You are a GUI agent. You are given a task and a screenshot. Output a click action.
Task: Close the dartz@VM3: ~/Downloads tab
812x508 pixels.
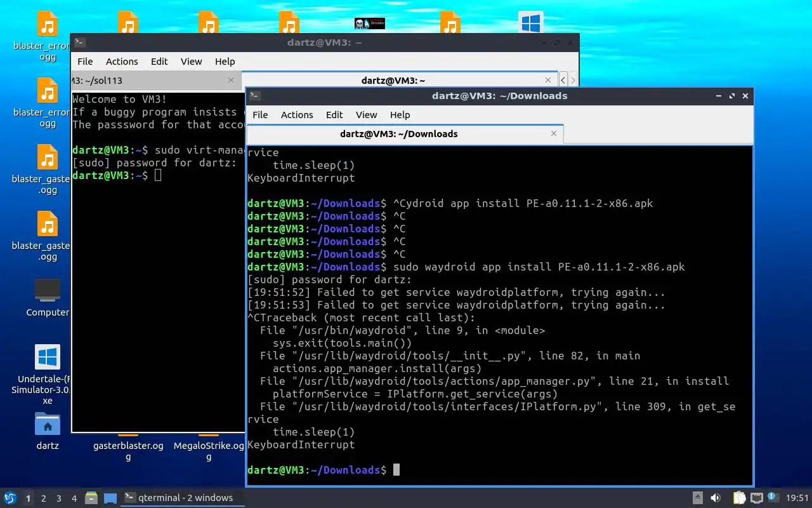coord(554,133)
